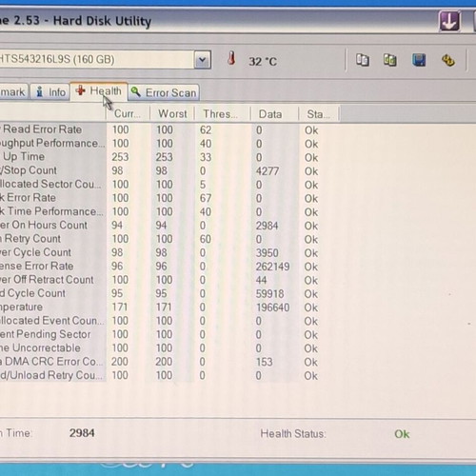Open the Benchmark tab
The image size is (476, 476).
pyautogui.click(x=13, y=92)
